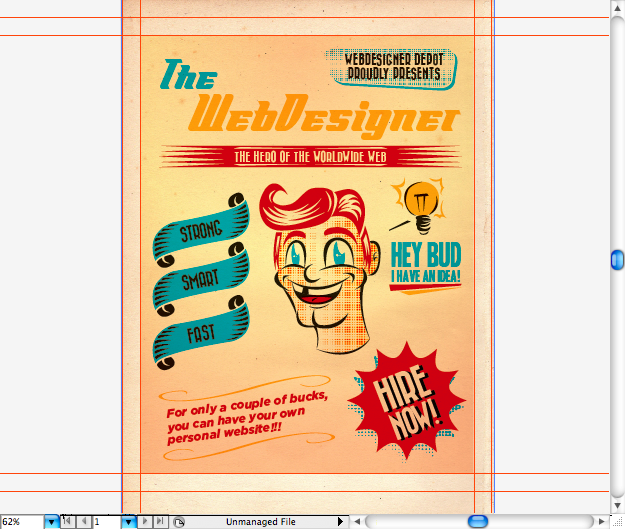Select the 'SMART' teal ribbon banner
The height and width of the screenshot is (529, 625).
coord(201,279)
